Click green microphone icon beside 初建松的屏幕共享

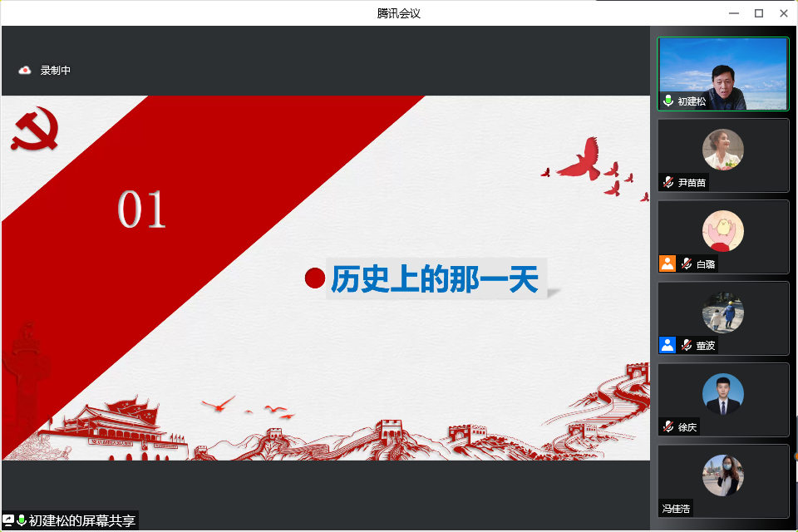click(22, 520)
